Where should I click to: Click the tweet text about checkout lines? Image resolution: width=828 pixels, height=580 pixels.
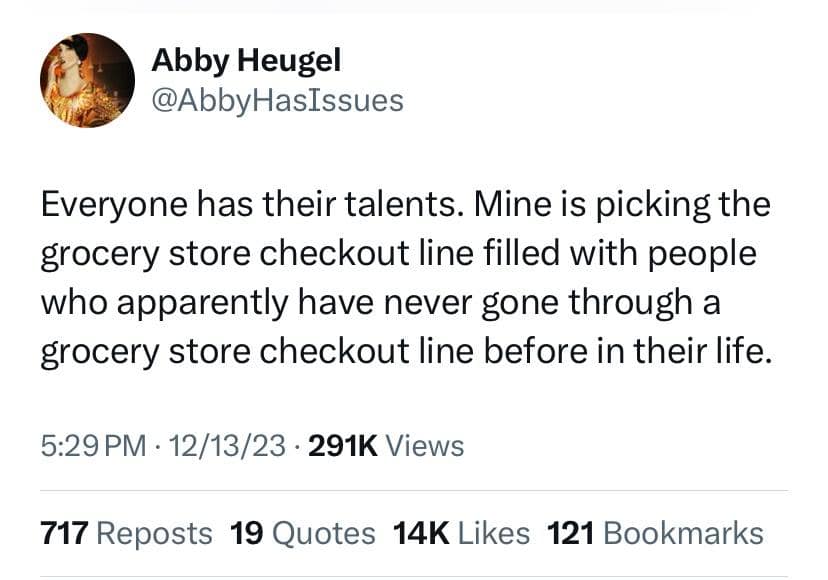(x=405, y=281)
